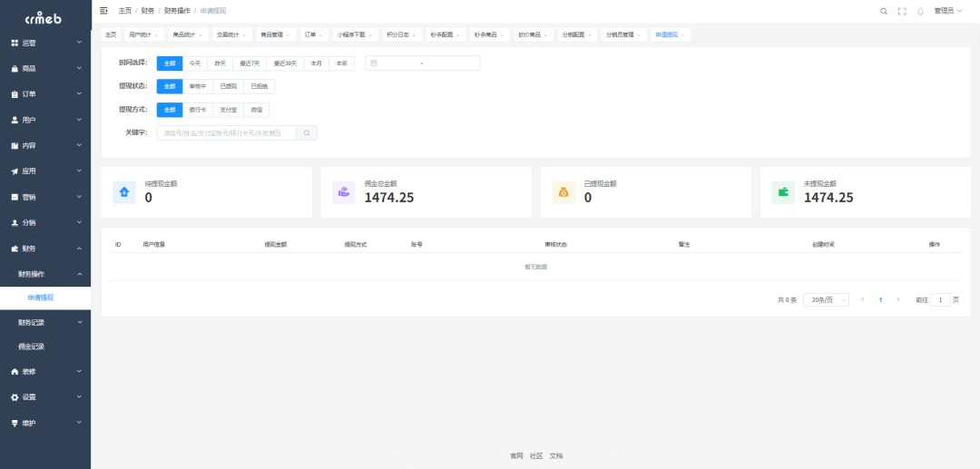Click the 社区 footer link
The height and width of the screenshot is (469, 980).
(536, 455)
